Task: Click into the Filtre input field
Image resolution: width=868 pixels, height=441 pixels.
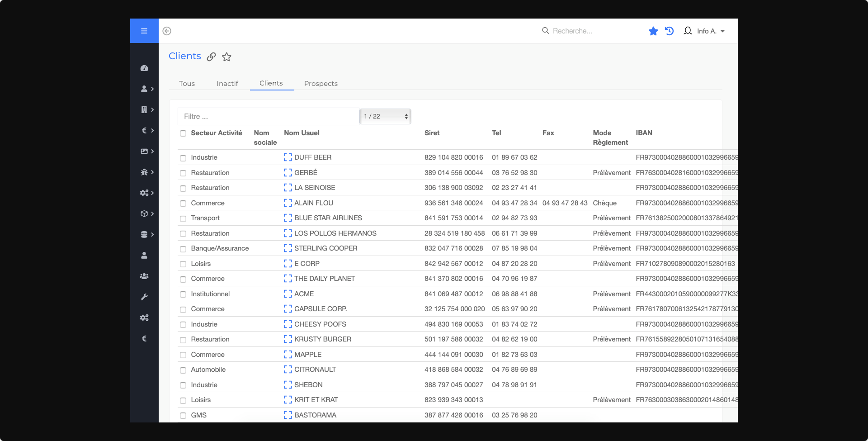Action: pyautogui.click(x=269, y=117)
